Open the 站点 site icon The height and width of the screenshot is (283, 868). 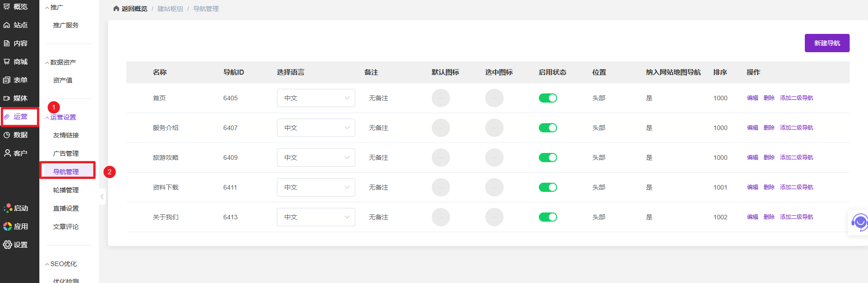[7, 25]
